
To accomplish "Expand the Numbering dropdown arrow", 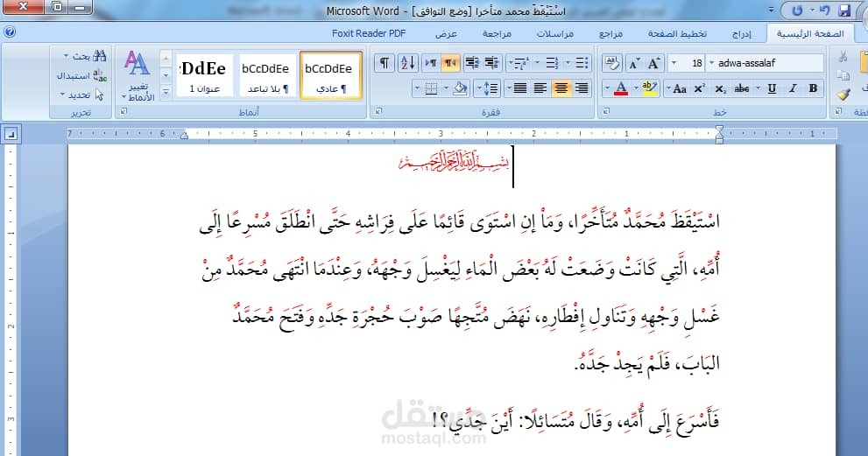I will click(537, 63).
